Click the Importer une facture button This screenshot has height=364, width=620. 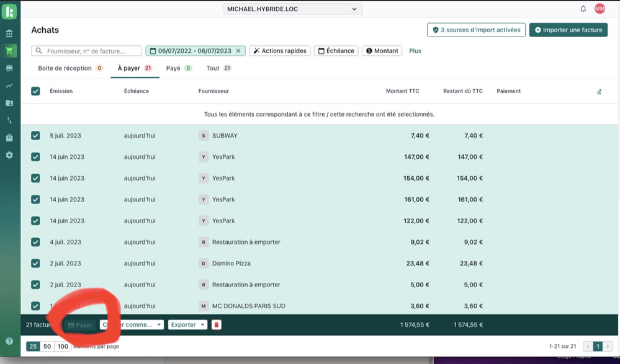pyautogui.click(x=568, y=30)
